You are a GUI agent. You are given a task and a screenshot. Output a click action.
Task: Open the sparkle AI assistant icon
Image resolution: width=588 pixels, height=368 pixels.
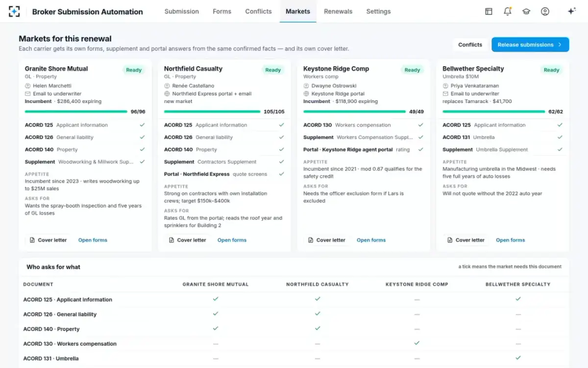click(571, 11)
